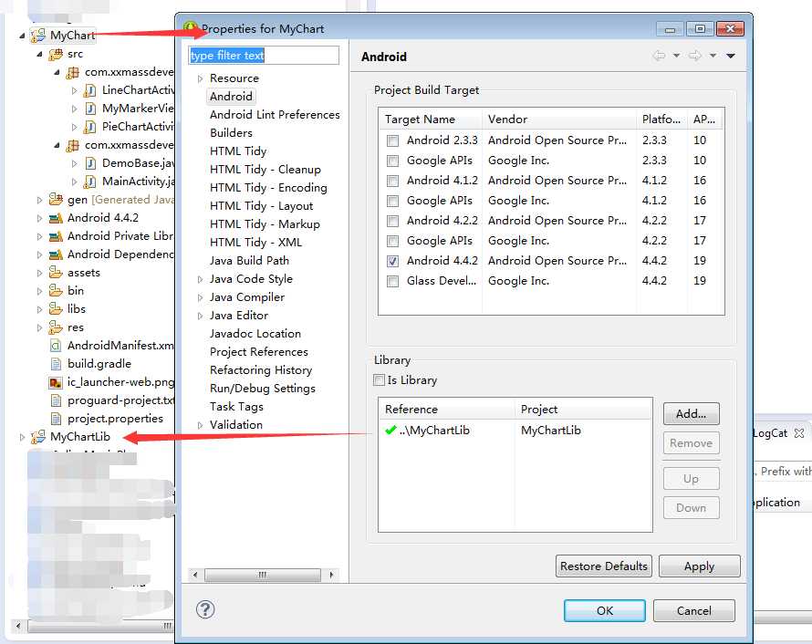
Task: Click the Android 4.4.2 library icon
Action: [x=56, y=218]
